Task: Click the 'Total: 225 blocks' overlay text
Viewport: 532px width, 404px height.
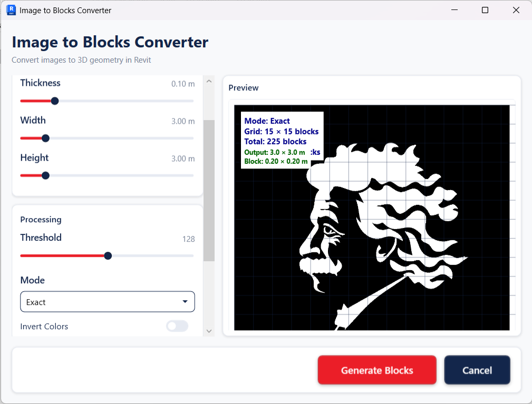Action: click(275, 141)
